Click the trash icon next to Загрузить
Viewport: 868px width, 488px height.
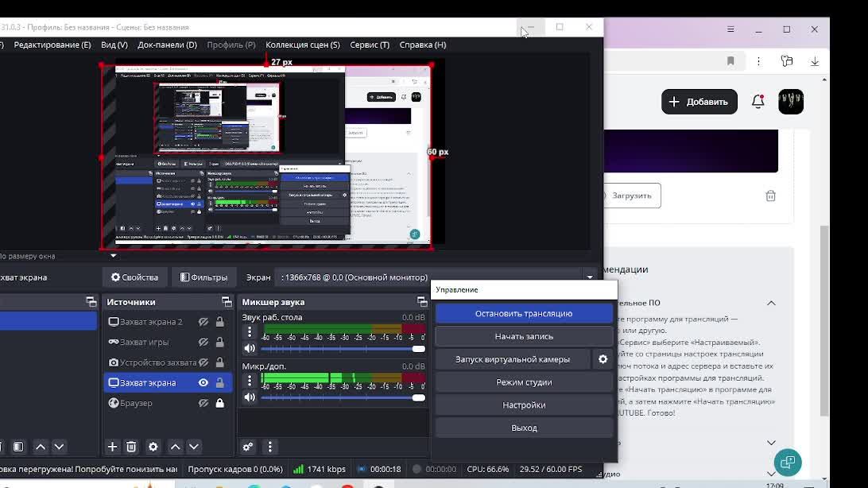pos(770,196)
